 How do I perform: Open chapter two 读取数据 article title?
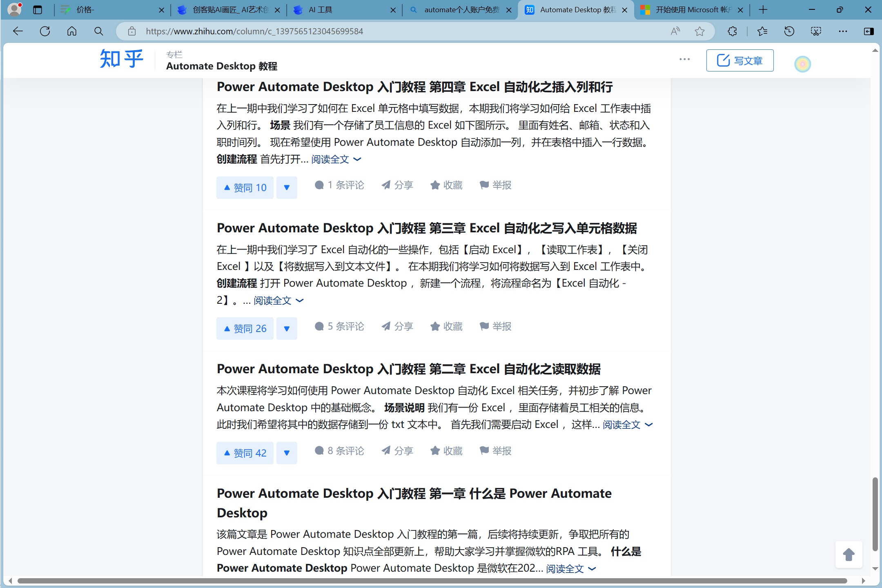coord(408,369)
